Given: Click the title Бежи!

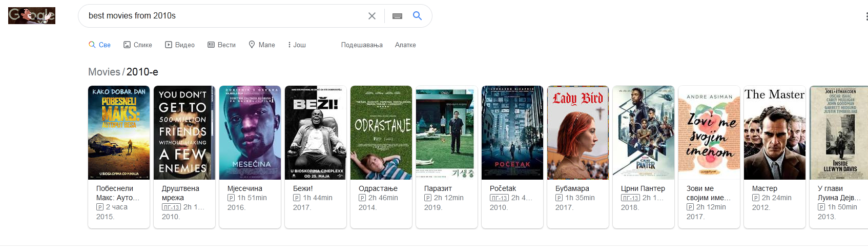Looking at the screenshot, I should click(x=303, y=188).
